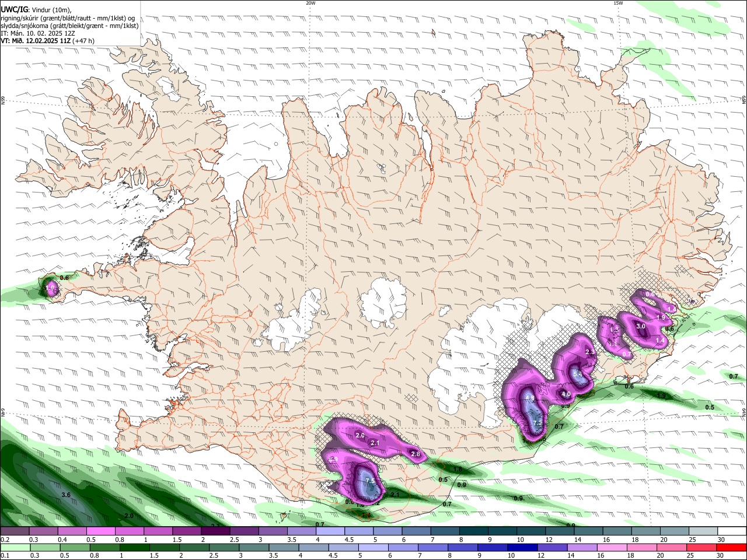Click the 3.0 value in the eastern snow band
This screenshot has height=560, width=747.
tap(640, 327)
